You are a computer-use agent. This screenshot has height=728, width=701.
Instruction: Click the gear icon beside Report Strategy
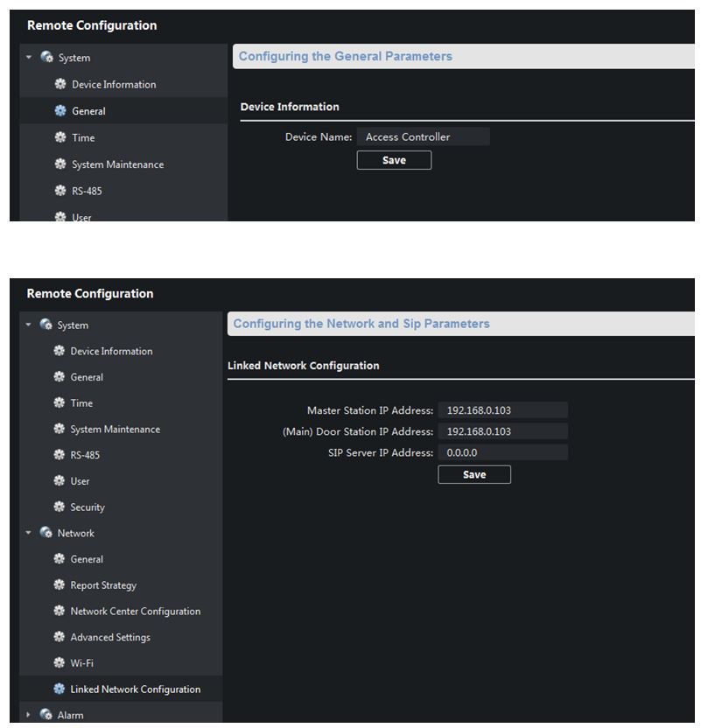[x=60, y=585]
